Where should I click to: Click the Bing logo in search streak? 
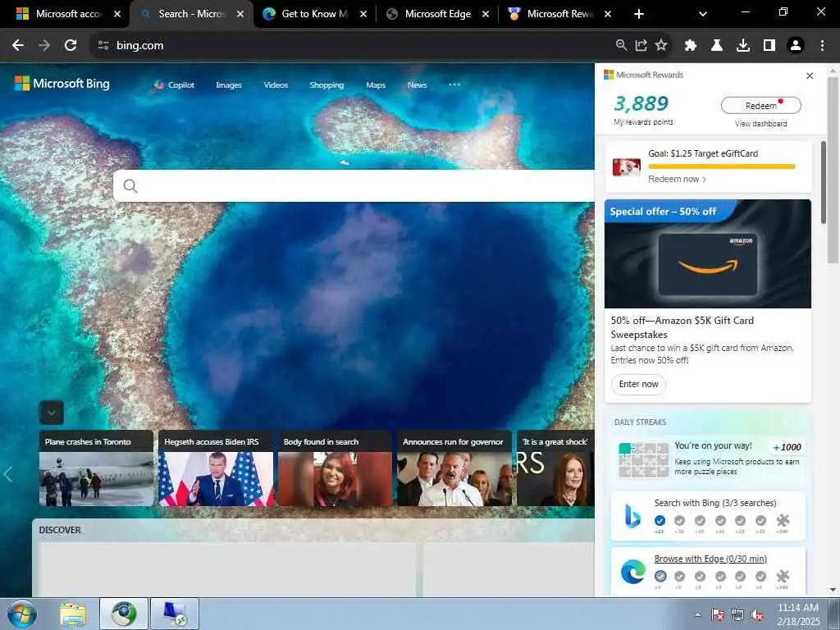pos(632,517)
